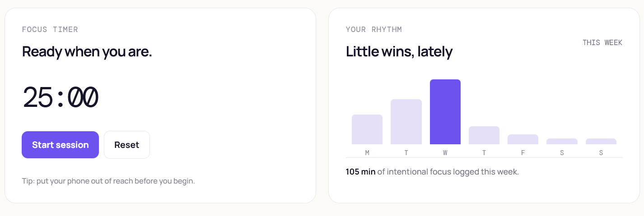This screenshot has height=216, width=644.
Task: Select the tall Wednesday bar in chart
Action: [x=445, y=112]
